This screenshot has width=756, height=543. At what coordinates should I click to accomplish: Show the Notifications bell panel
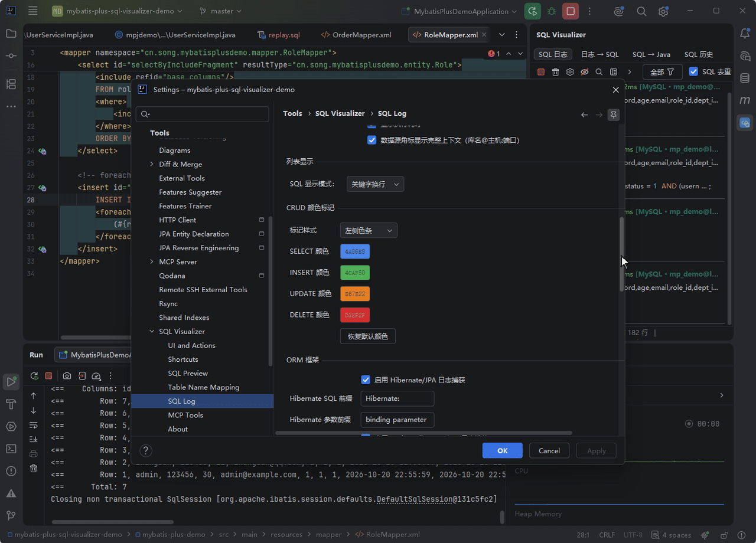pos(745,34)
